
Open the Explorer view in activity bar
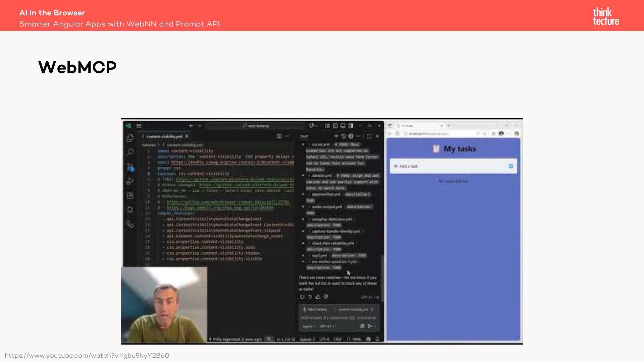pos(130,138)
